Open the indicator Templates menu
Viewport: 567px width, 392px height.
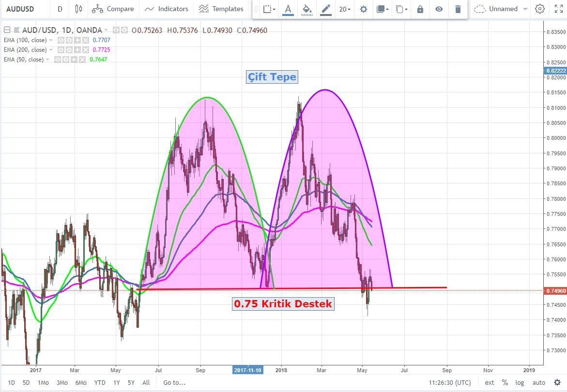pos(221,9)
